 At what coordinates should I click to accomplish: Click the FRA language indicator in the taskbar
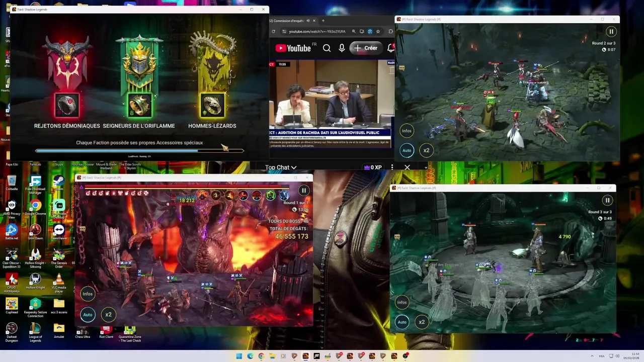coord(602,356)
